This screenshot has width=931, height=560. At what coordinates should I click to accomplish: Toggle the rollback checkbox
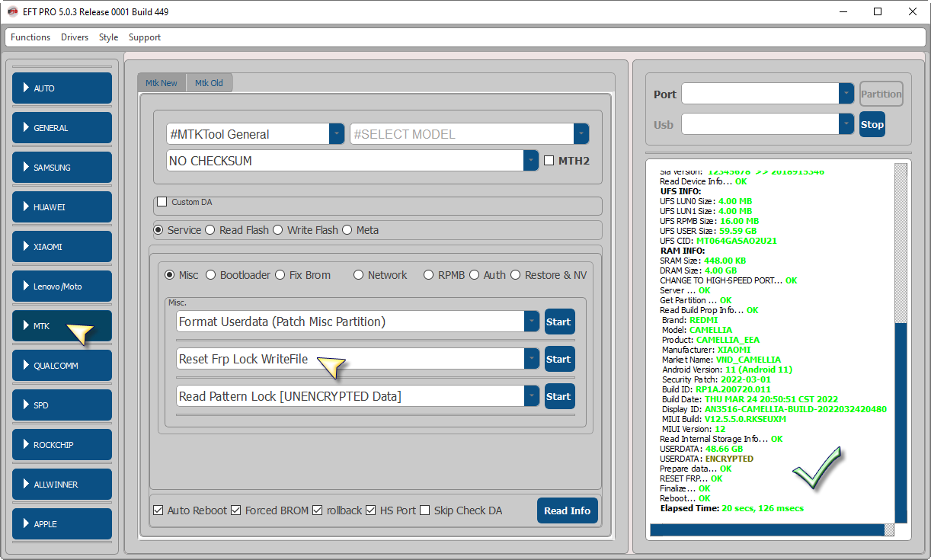pyautogui.click(x=317, y=510)
